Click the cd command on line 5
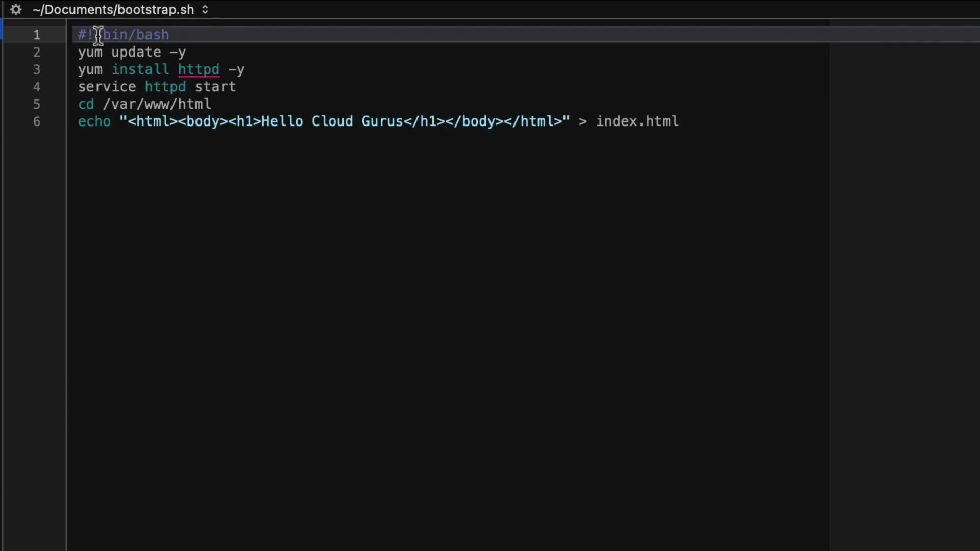The width and height of the screenshot is (980, 551). pyautogui.click(x=86, y=104)
